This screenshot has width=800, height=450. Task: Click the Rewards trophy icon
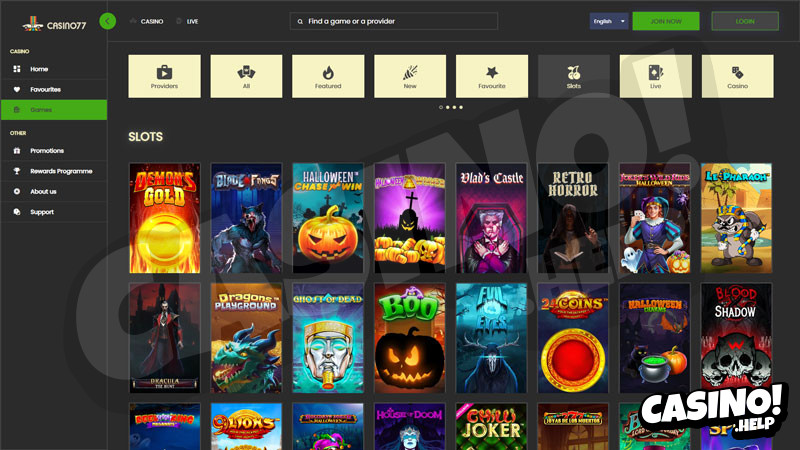tap(17, 171)
